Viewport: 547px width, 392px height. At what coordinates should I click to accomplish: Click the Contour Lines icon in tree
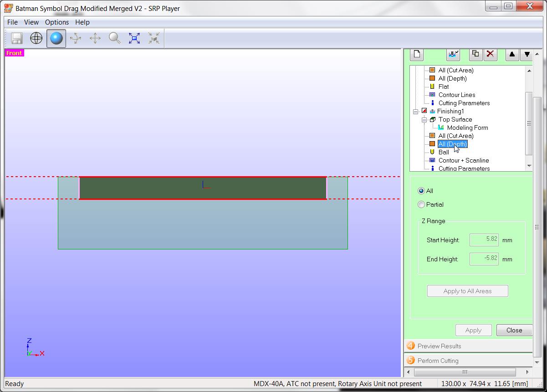pos(432,95)
